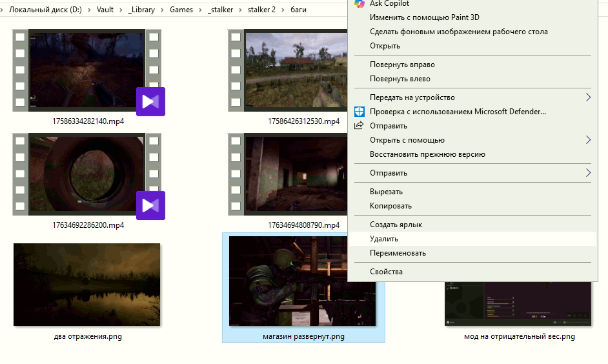Expand the Передать на устройство submenu arrow
The image size is (608, 364).
pyautogui.click(x=588, y=97)
